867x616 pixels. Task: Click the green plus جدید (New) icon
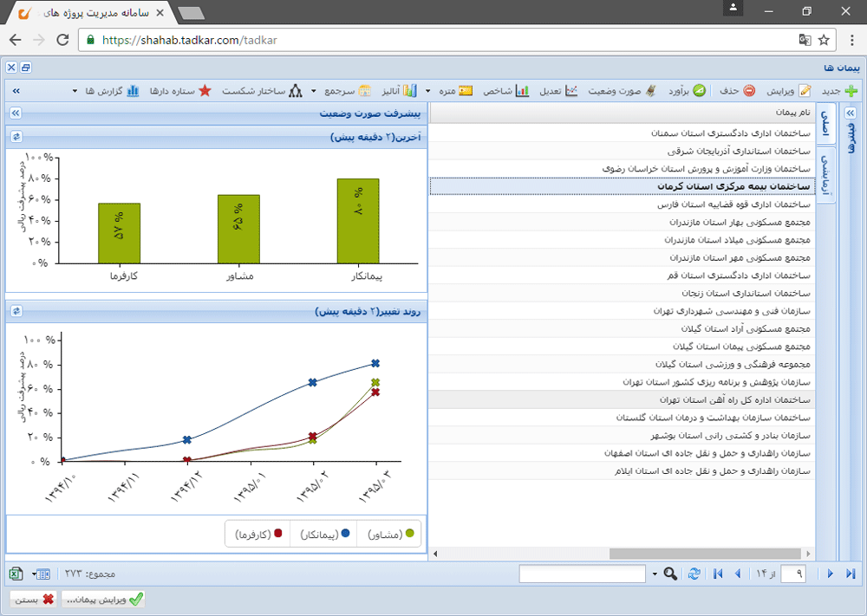[x=851, y=91]
